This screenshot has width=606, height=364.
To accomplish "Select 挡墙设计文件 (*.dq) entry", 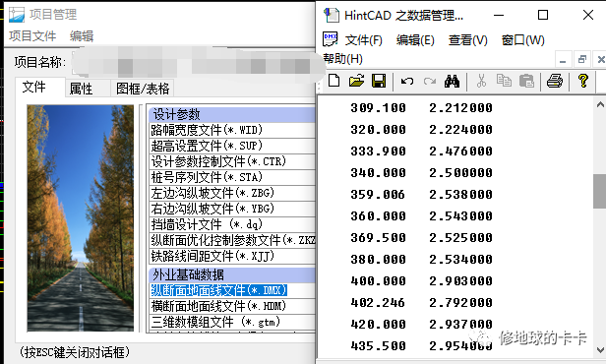I will pyautogui.click(x=232, y=224).
